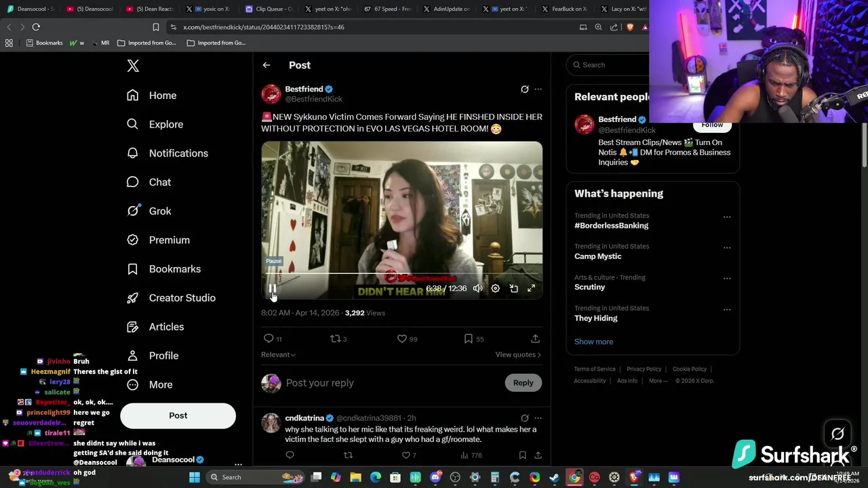
Task: Open Windows Start button
Action: [x=195, y=477]
